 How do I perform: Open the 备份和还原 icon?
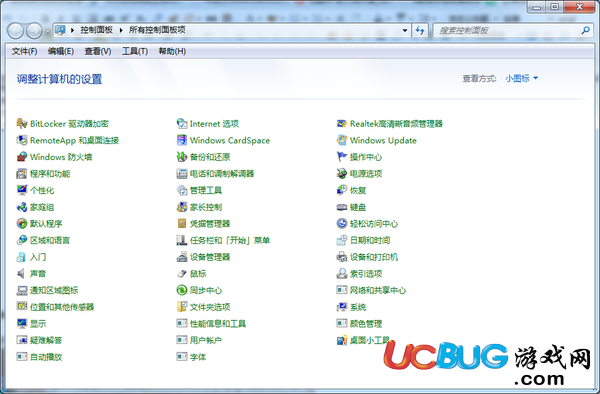point(182,157)
